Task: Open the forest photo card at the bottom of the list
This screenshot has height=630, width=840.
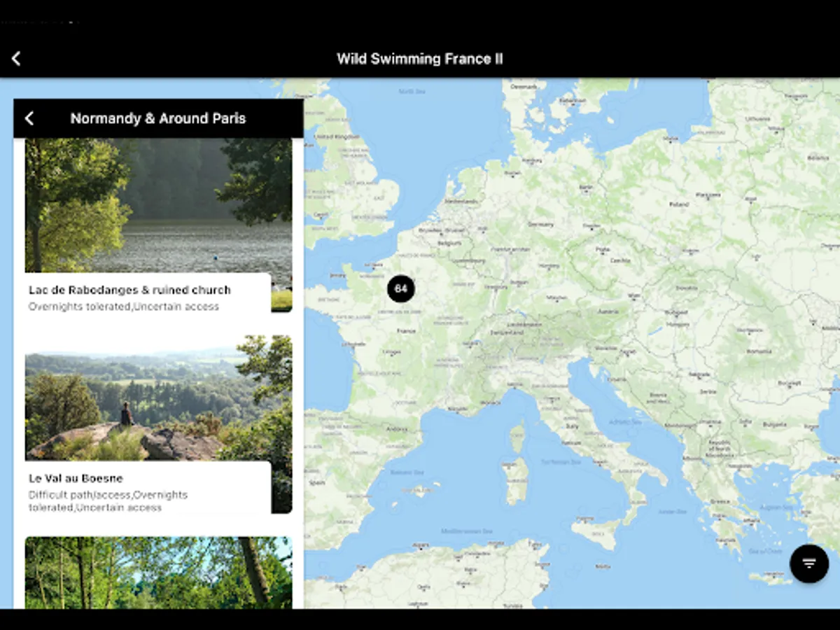Action: [x=159, y=573]
